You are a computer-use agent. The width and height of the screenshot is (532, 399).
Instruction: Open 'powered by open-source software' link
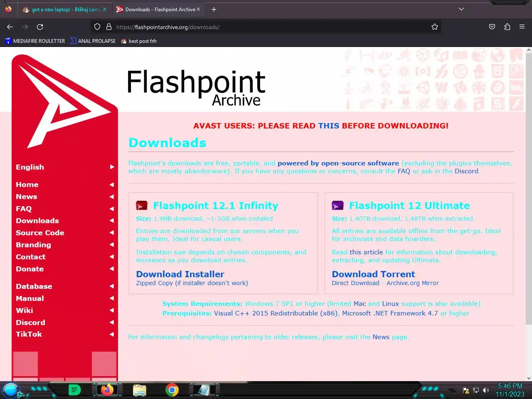[x=338, y=163]
